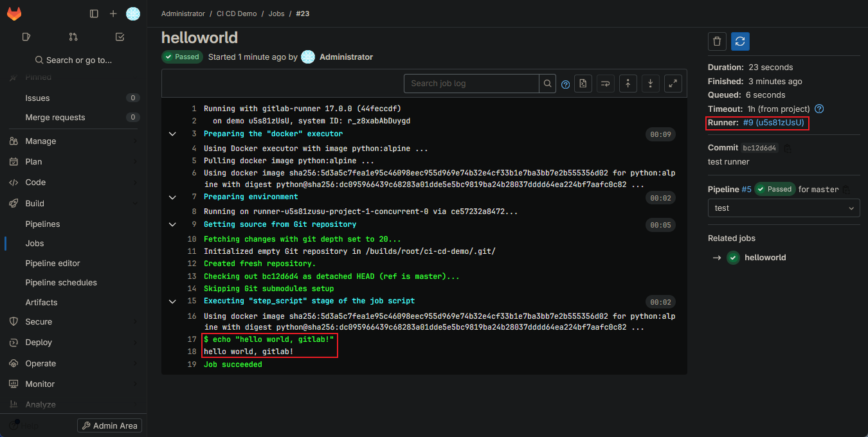Viewport: 868px width, 437px height.
Task: Open the to-do list shortcut icon
Action: coord(120,37)
